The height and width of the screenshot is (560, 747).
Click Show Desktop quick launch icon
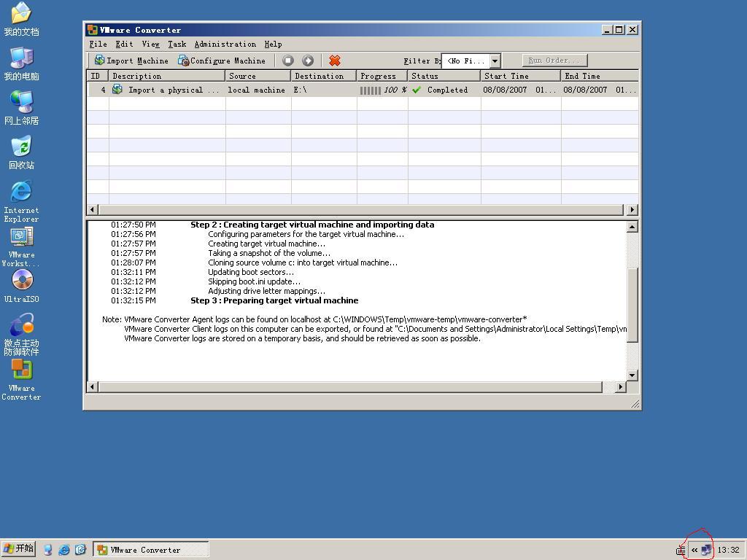pos(47,550)
